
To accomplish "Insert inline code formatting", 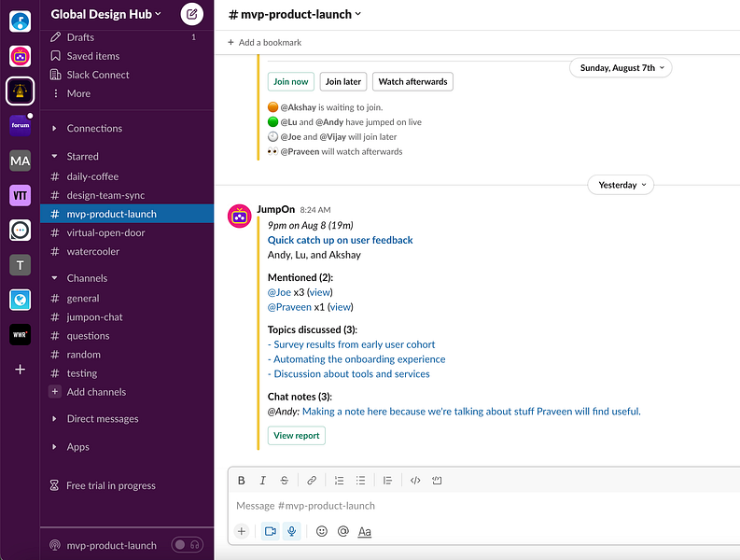I will pyautogui.click(x=415, y=481).
